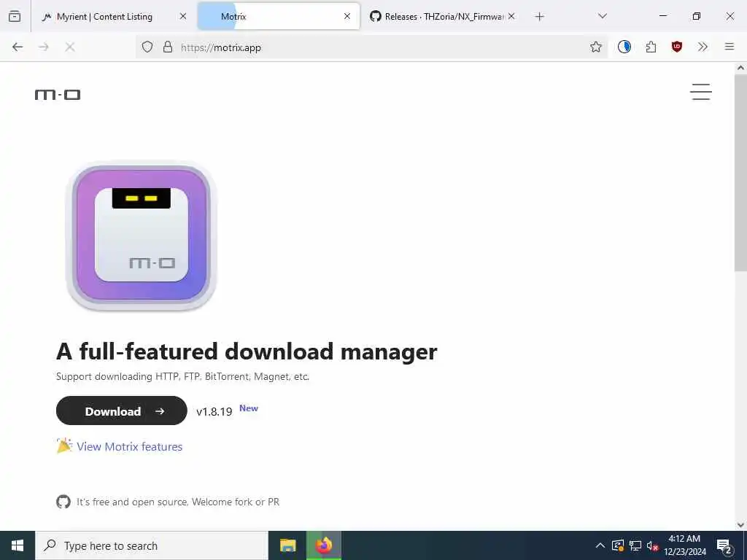Click the tracking protection shield icon
747x560 pixels.
click(147, 47)
